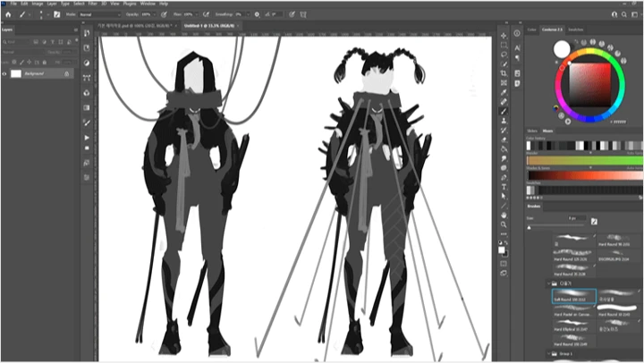The width and height of the screenshot is (644, 363).
Task: Select the Frame tool
Action: point(504,83)
